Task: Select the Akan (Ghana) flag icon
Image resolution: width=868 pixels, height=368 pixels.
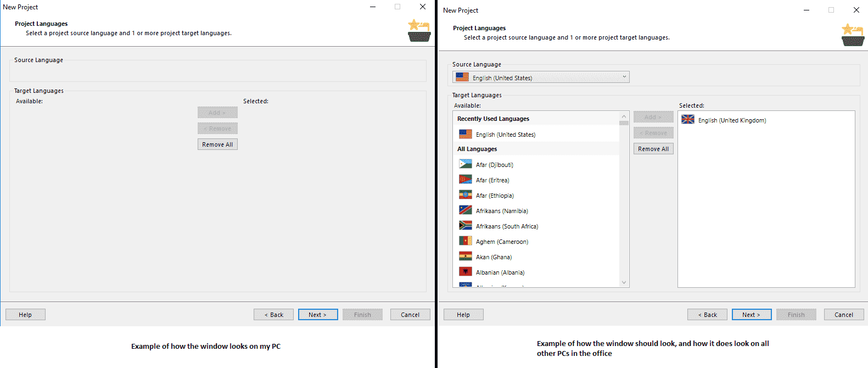Action: tap(466, 257)
